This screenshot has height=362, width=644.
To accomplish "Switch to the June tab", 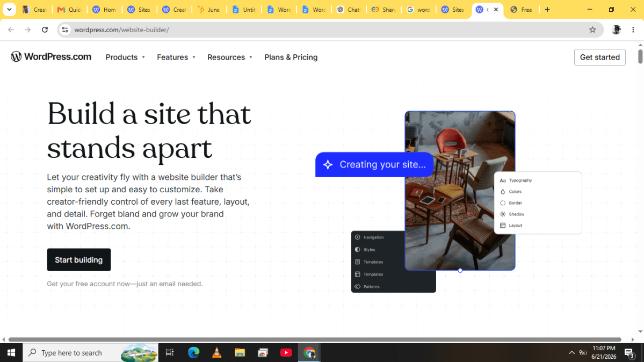I will [x=209, y=10].
